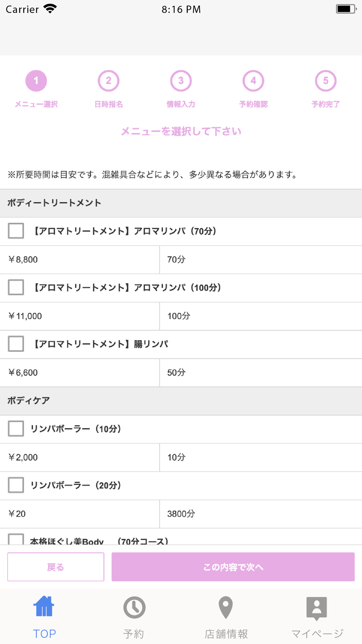The image size is (362, 644).
Task: Select the 腸リンパ checkbox
Action: pyautogui.click(x=16, y=344)
